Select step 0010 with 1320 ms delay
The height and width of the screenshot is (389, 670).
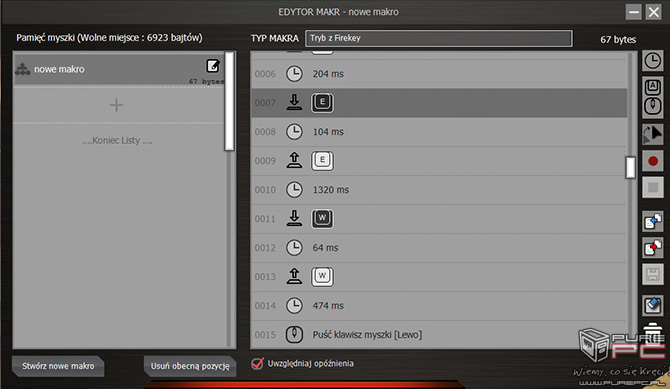pyautogui.click(x=439, y=190)
